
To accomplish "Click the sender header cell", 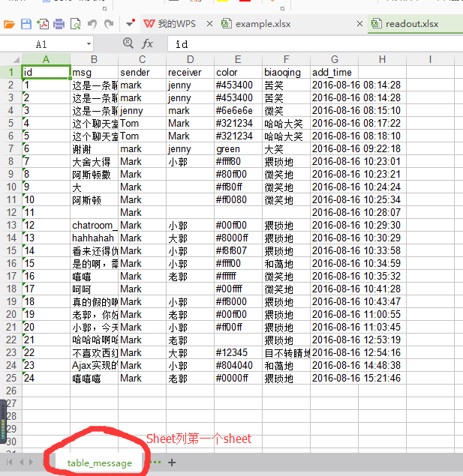I will tap(142, 73).
